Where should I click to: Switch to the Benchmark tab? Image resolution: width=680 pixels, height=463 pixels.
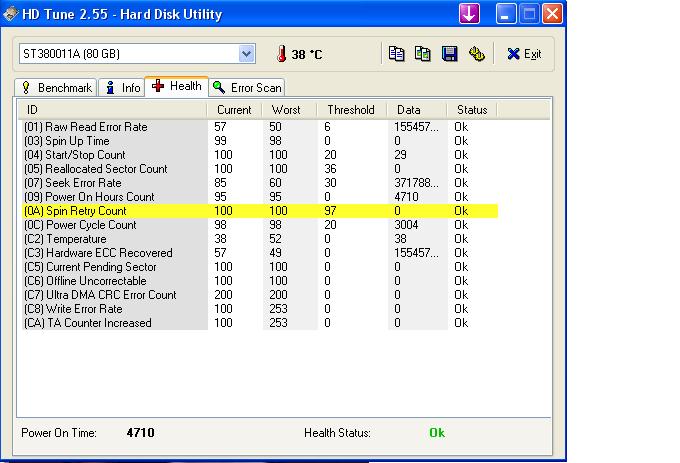click(x=56, y=88)
